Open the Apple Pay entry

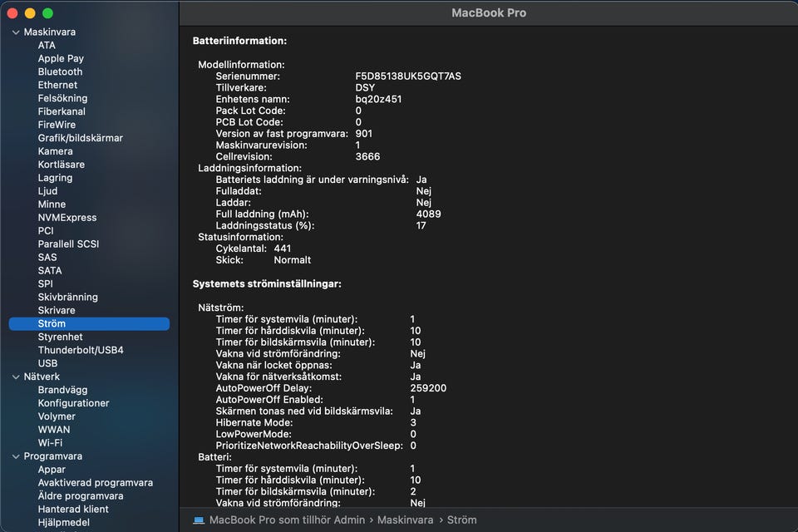(x=61, y=58)
